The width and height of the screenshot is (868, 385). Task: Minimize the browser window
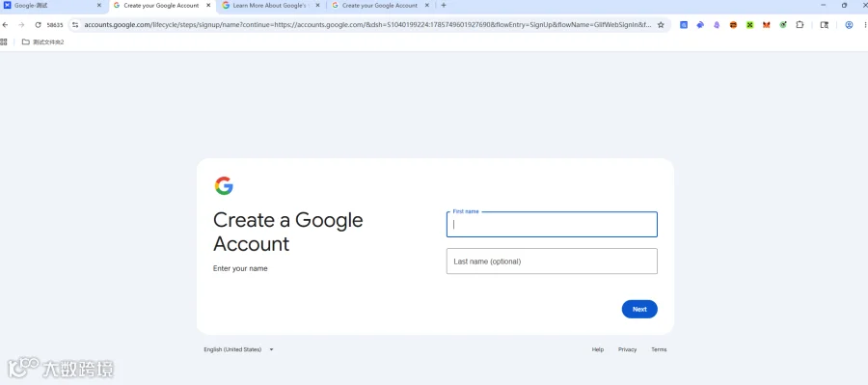[x=824, y=5]
